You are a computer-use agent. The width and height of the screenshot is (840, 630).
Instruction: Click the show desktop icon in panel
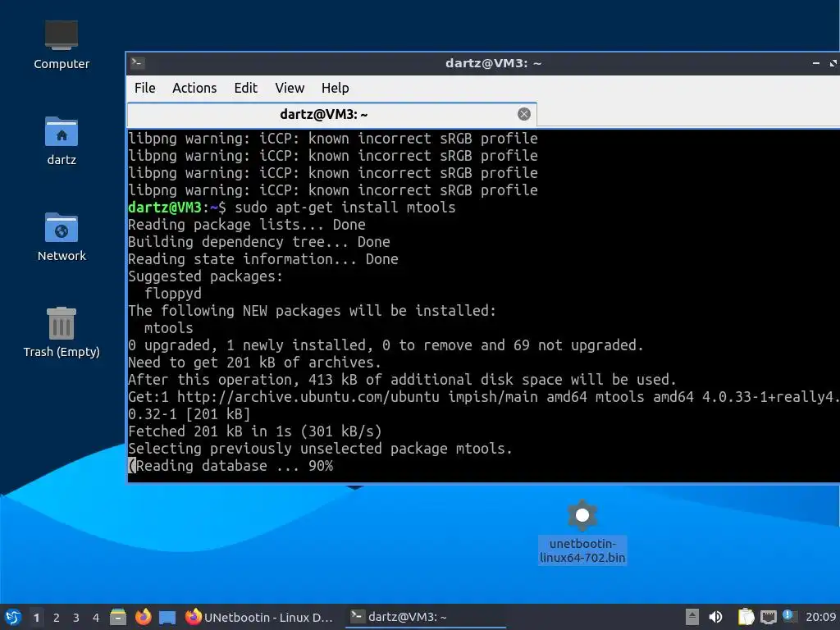[x=167, y=617]
